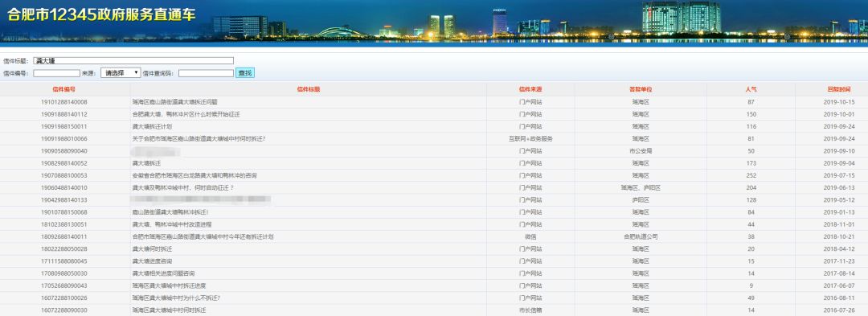868x316 pixels.
Task: Click the 查找 search button
Action: point(245,73)
